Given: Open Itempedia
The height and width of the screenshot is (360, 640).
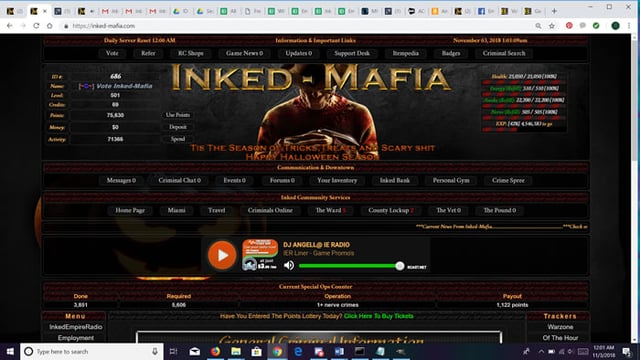Looking at the screenshot, I should [x=406, y=53].
